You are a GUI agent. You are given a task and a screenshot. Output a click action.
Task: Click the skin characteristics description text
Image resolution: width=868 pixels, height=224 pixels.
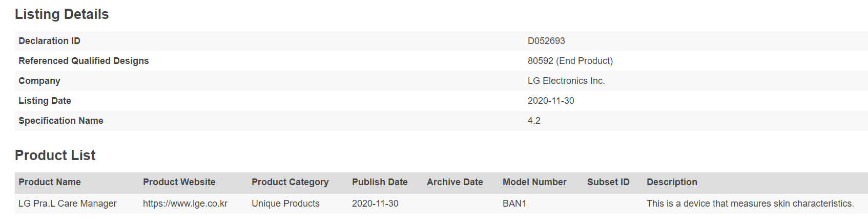(x=750, y=204)
